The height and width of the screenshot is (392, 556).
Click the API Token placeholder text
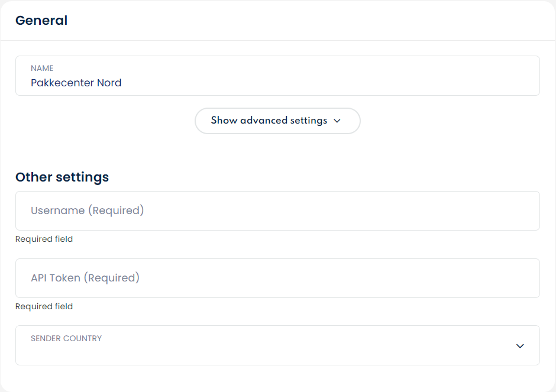(x=85, y=278)
